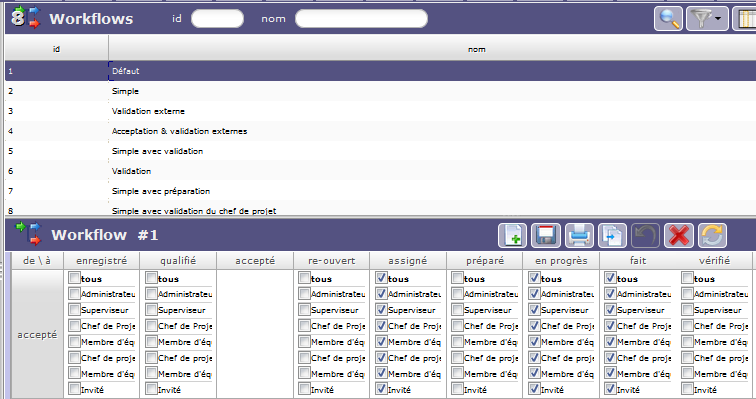Check Invité in the enregistré column

pos(74,388)
